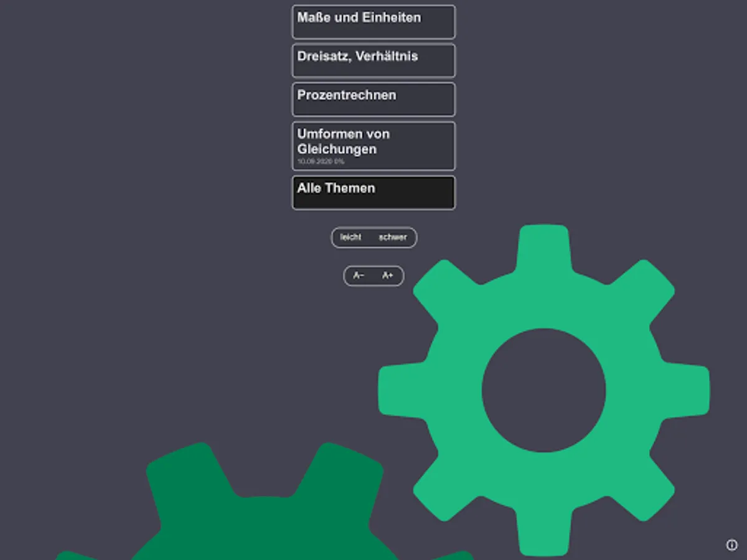
Task: Open the Dreisatz, Verhältnis topic
Action: coord(374,60)
